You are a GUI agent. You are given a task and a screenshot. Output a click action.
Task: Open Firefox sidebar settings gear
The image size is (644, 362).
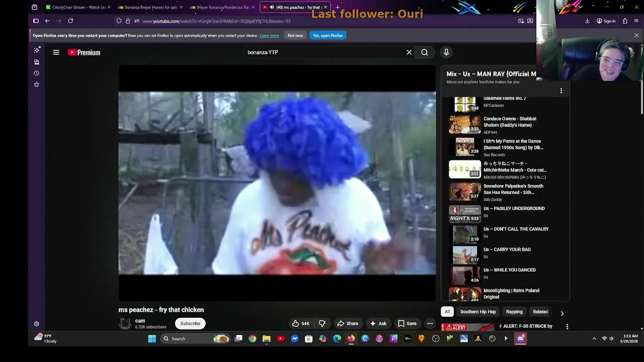pyautogui.click(x=36, y=324)
